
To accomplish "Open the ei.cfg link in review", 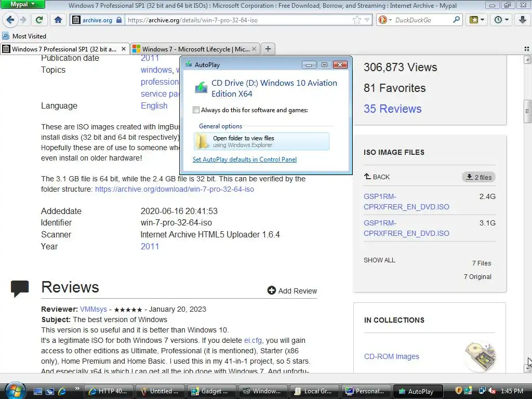I will tap(253, 340).
